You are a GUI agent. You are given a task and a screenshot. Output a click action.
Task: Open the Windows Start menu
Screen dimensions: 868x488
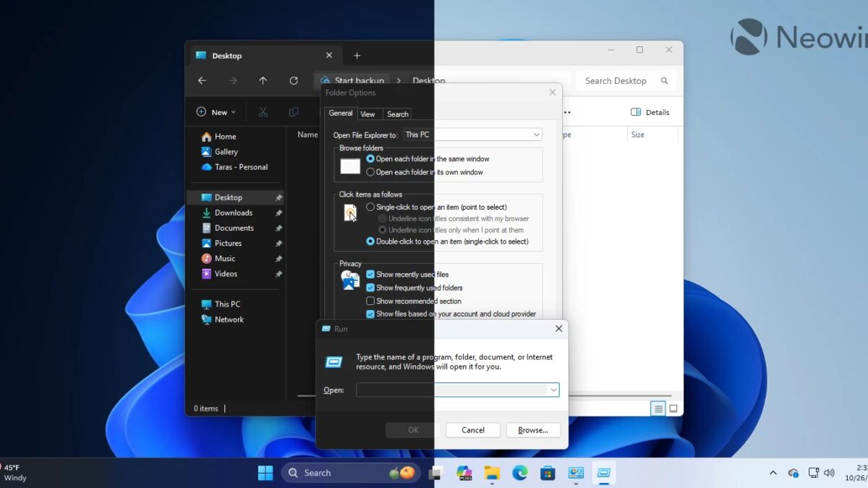pyautogui.click(x=265, y=473)
